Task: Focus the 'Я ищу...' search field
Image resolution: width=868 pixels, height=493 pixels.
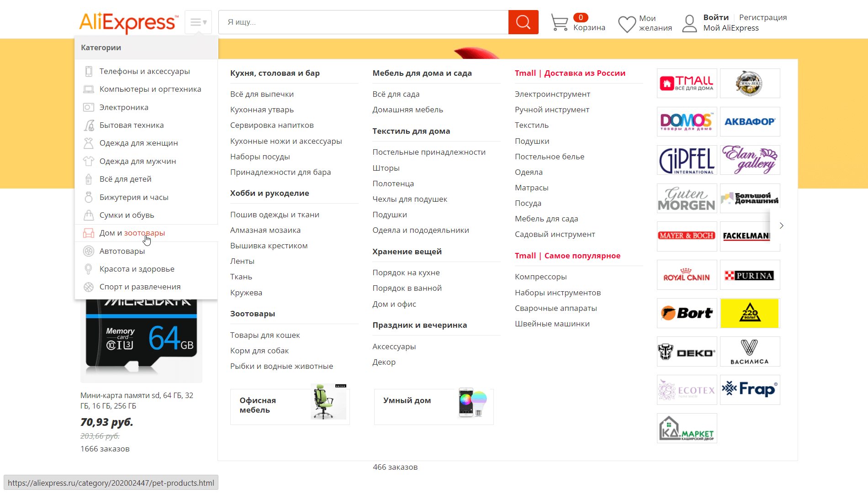Action: click(363, 22)
